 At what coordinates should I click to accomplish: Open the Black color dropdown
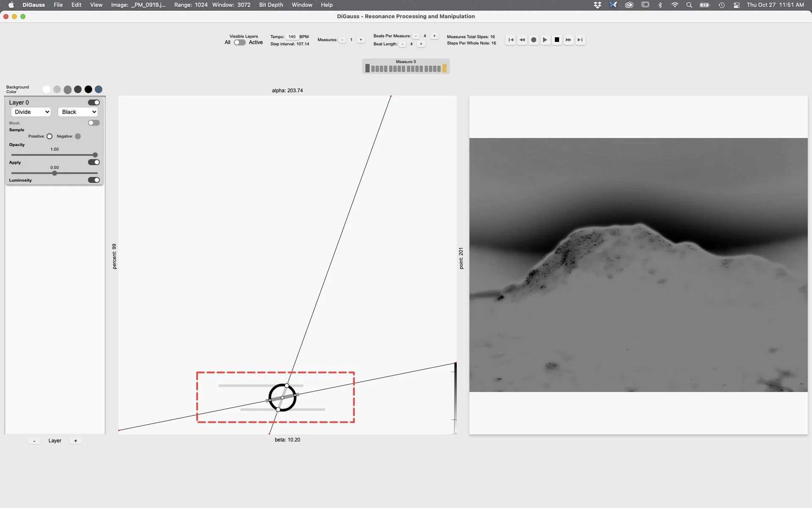tap(78, 112)
